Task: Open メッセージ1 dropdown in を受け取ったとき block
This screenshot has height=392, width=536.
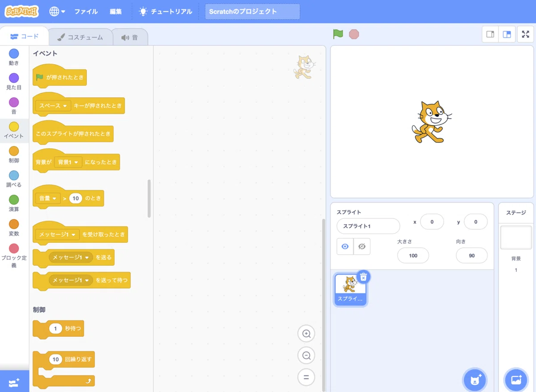Action: (x=57, y=234)
